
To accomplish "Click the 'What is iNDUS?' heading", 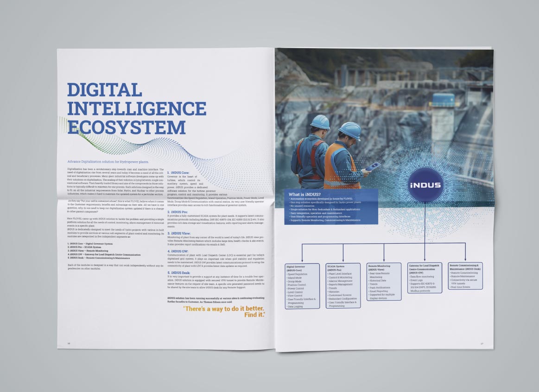I will coord(304,195).
